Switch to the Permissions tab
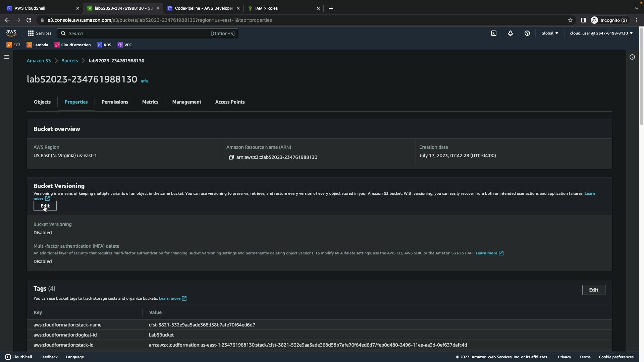The width and height of the screenshot is (644, 362). [115, 102]
